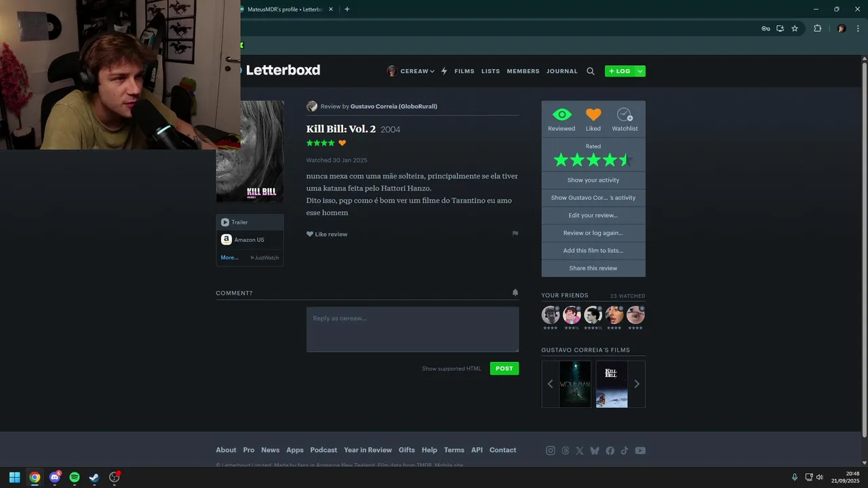Open Show Gustavo Cor... 's activity
Image resolution: width=868 pixels, height=488 pixels.
(593, 198)
